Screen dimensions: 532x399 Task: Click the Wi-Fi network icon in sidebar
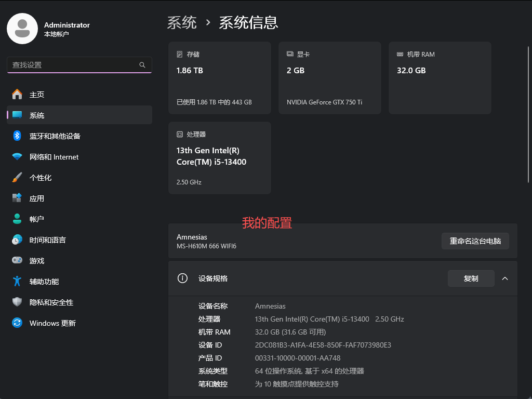click(17, 157)
